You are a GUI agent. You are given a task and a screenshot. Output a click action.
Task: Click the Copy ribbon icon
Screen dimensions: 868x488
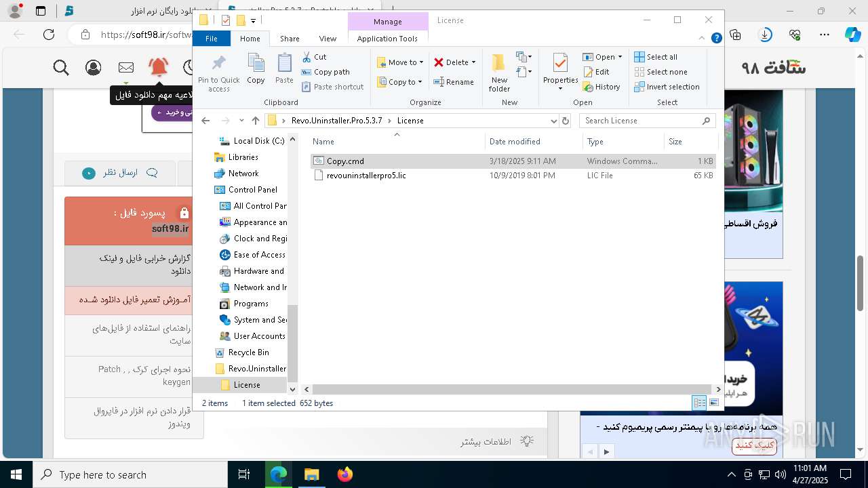(x=256, y=68)
